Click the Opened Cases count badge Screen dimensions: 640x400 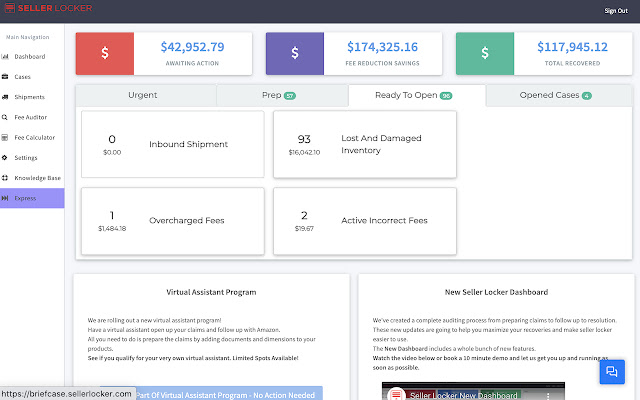tap(587, 96)
